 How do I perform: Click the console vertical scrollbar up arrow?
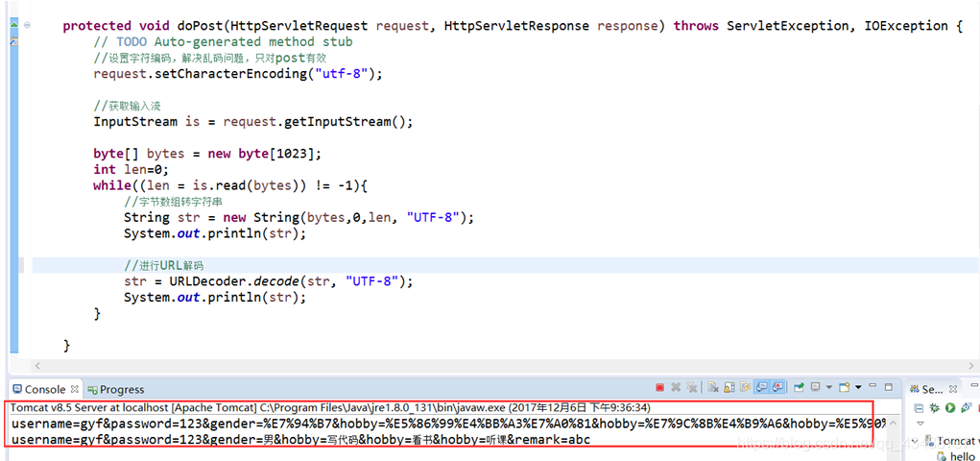click(x=893, y=424)
